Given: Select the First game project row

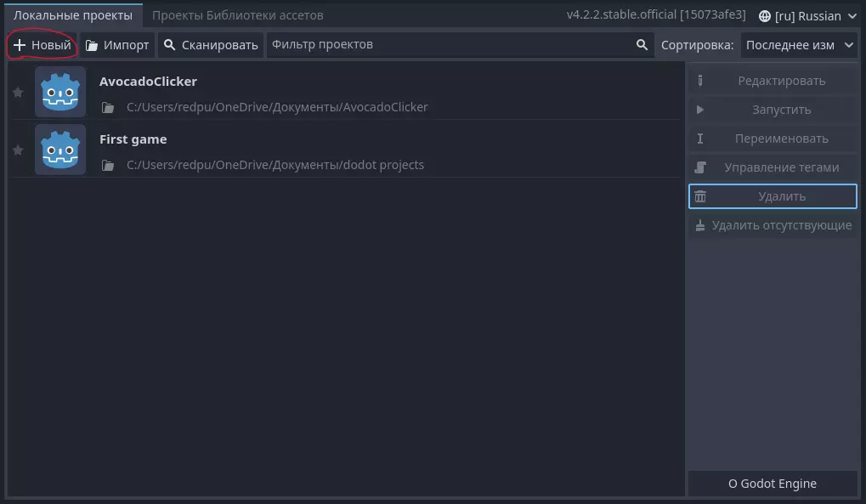Looking at the screenshot, I should (382, 150).
